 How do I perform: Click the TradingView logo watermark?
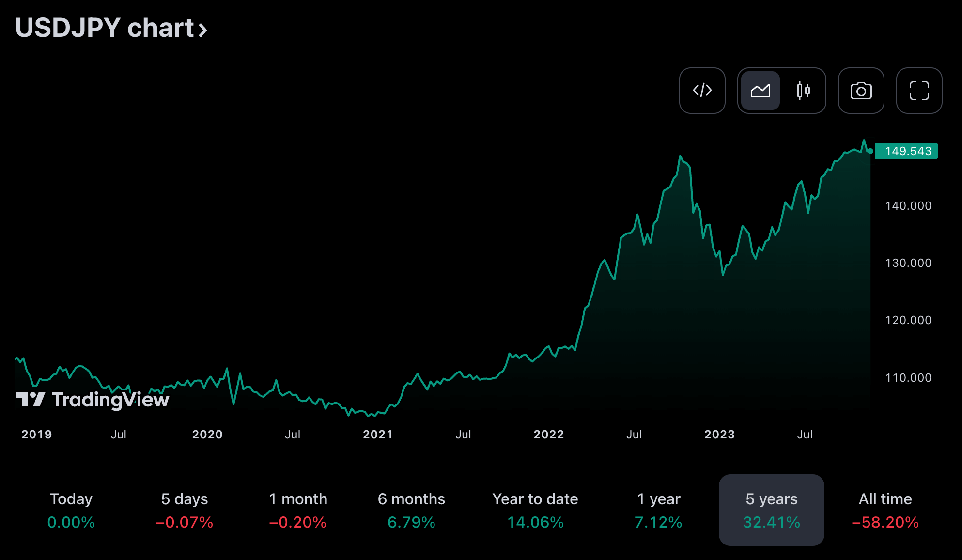pos(93,400)
